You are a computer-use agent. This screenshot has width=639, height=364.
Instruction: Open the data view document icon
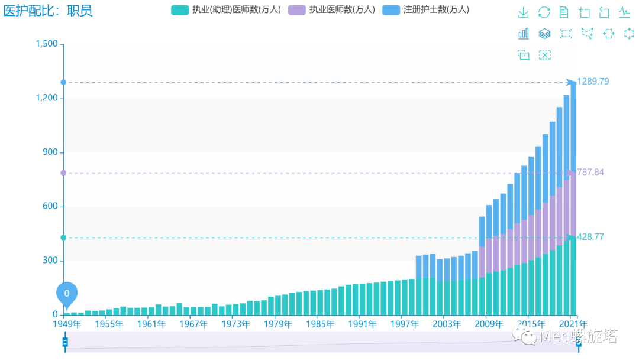point(564,12)
